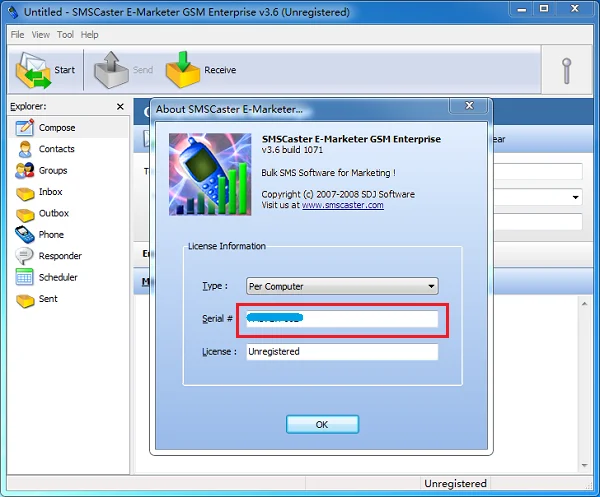
Task: Click the scrollbar down arrow in main pane
Action: [584, 466]
